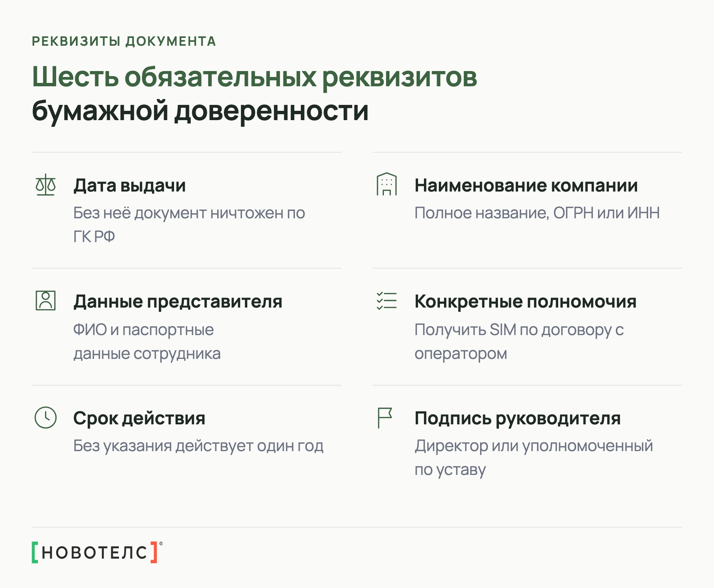The image size is (714, 588).
Task: Click the clock icon beside Срок действия
Action: pos(45,417)
